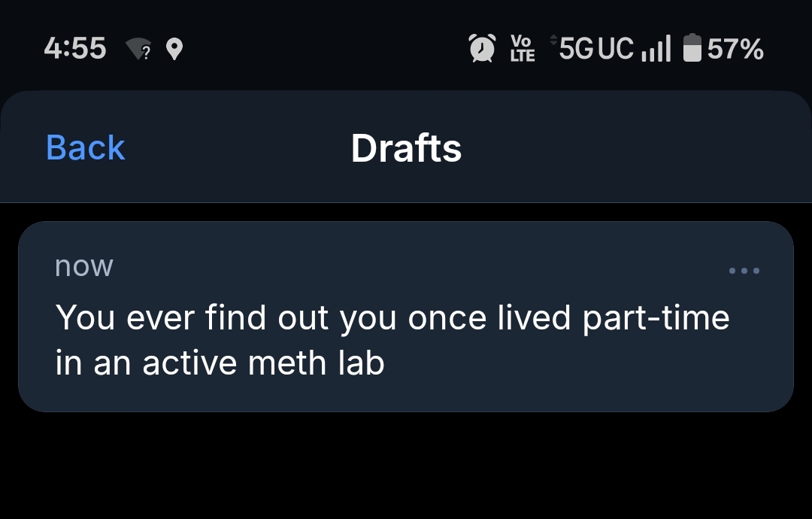Viewport: 812px width, 519px height.
Task: Tap the Back link
Action: pyautogui.click(x=85, y=147)
